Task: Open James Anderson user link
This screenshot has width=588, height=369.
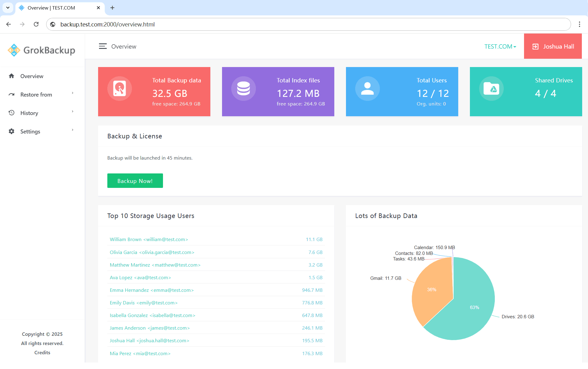Action: pos(150,328)
